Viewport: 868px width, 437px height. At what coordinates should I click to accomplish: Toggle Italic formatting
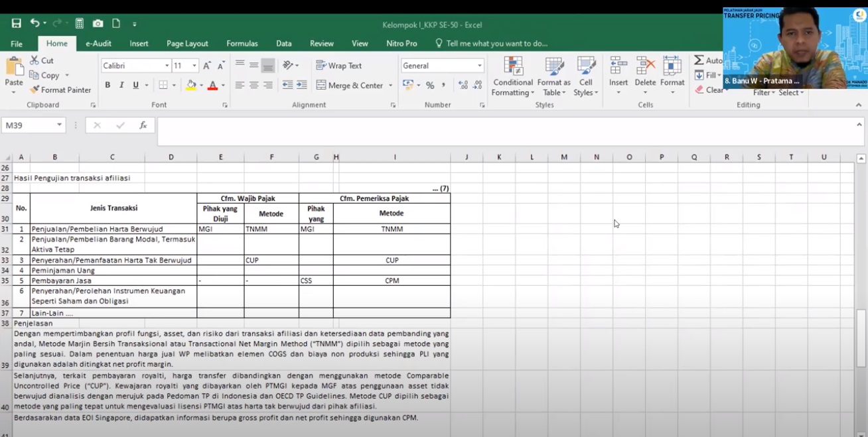click(121, 86)
